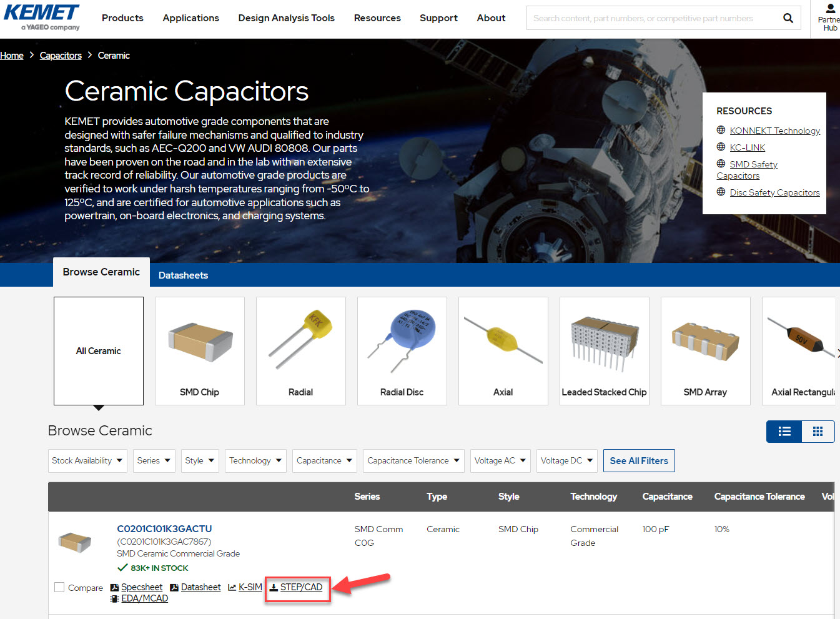The image size is (840, 619).
Task: Switch to grid view icon
Action: [818, 432]
